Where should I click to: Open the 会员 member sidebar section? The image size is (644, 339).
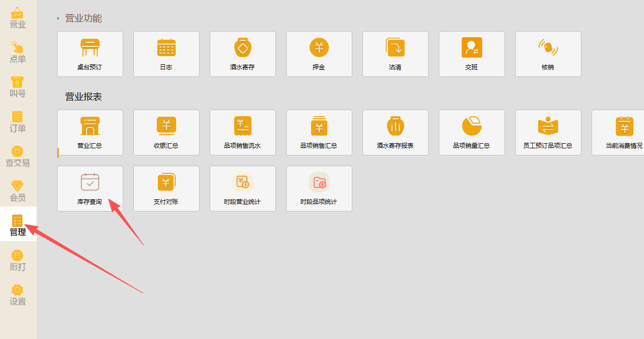(x=18, y=191)
